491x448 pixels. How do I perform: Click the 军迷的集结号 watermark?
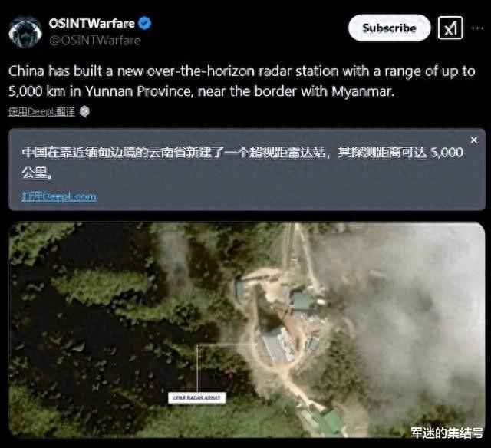coord(447,433)
